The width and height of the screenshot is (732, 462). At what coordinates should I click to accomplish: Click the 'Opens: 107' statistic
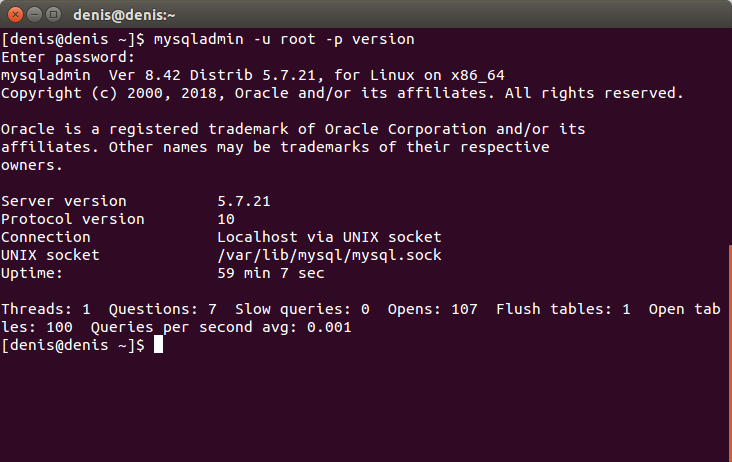pyautogui.click(x=432, y=309)
